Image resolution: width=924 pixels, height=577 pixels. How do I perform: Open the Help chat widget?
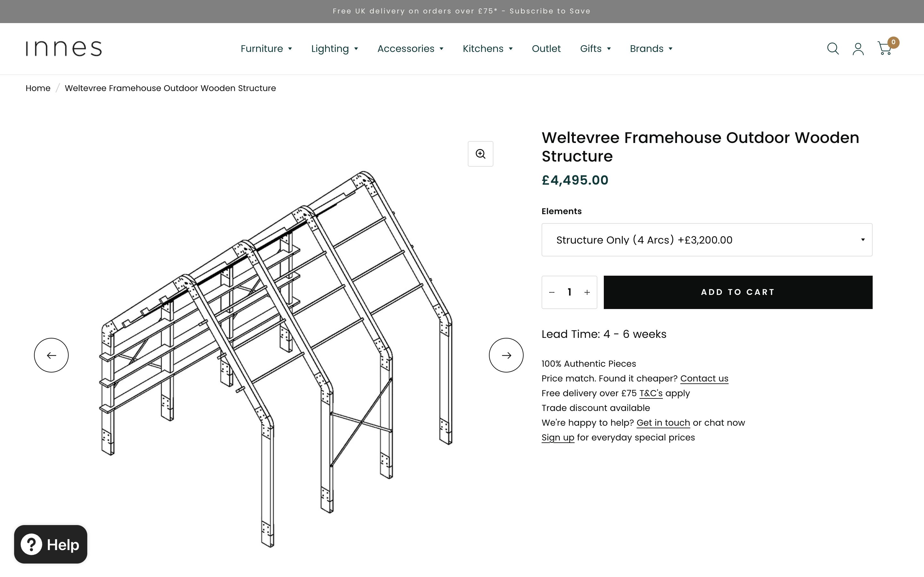coord(51,544)
